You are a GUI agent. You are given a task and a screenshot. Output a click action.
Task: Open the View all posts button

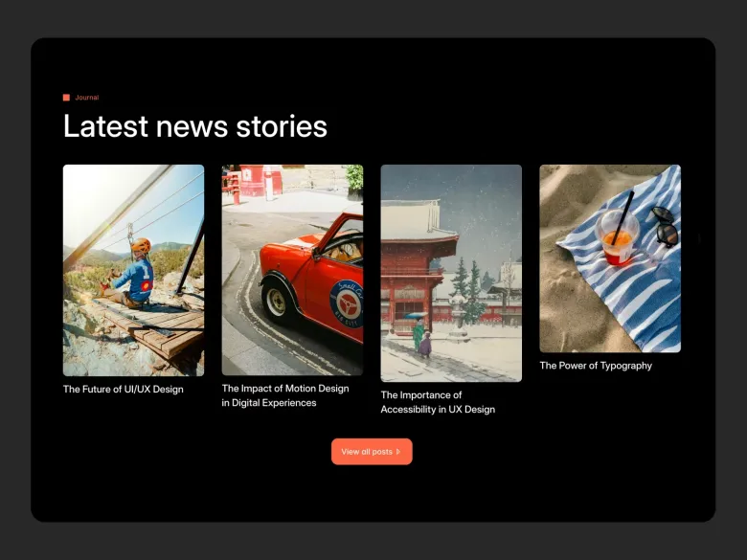pos(372,452)
